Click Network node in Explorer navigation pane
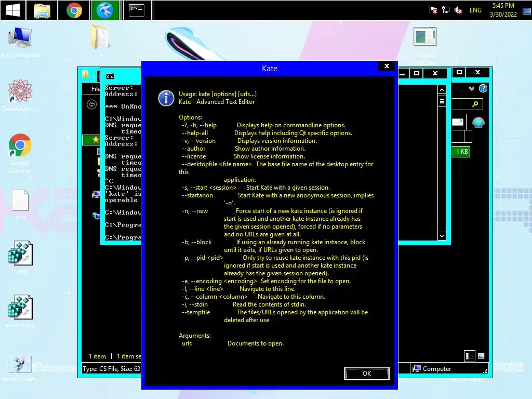 [x=96, y=216]
